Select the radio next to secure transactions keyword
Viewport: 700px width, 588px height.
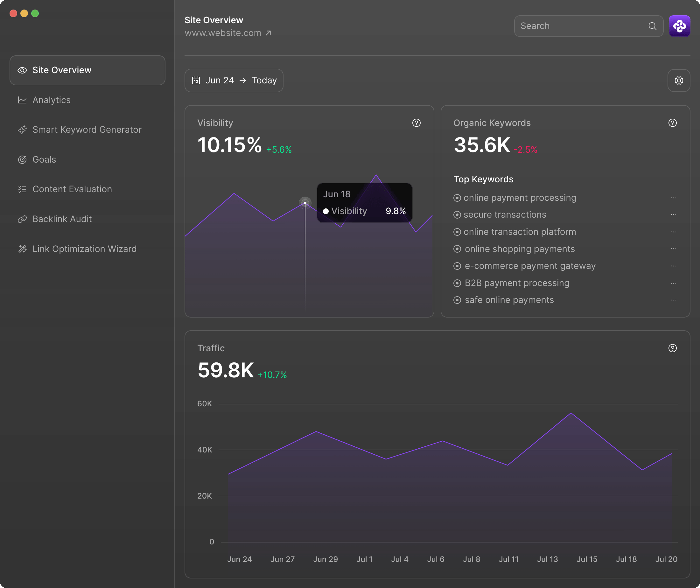pyautogui.click(x=457, y=215)
